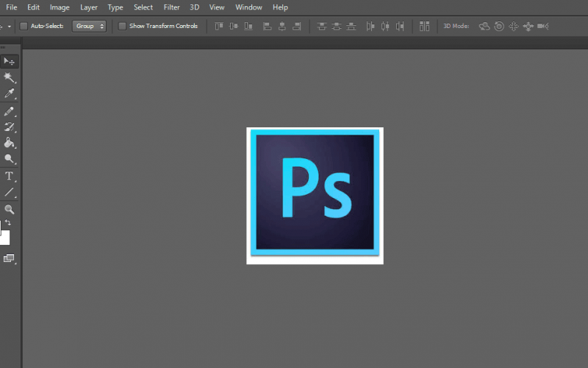
Task: Select the Line tool
Action: coord(9,192)
